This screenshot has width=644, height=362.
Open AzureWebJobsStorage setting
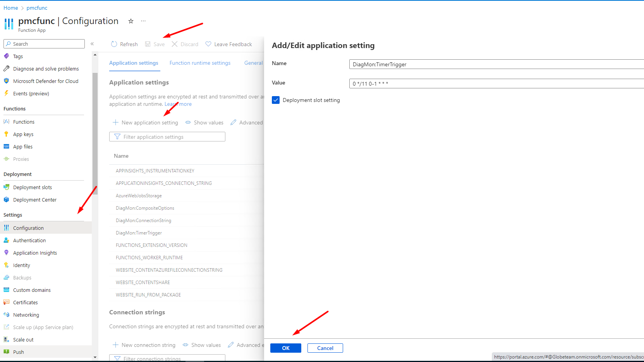coord(139,196)
